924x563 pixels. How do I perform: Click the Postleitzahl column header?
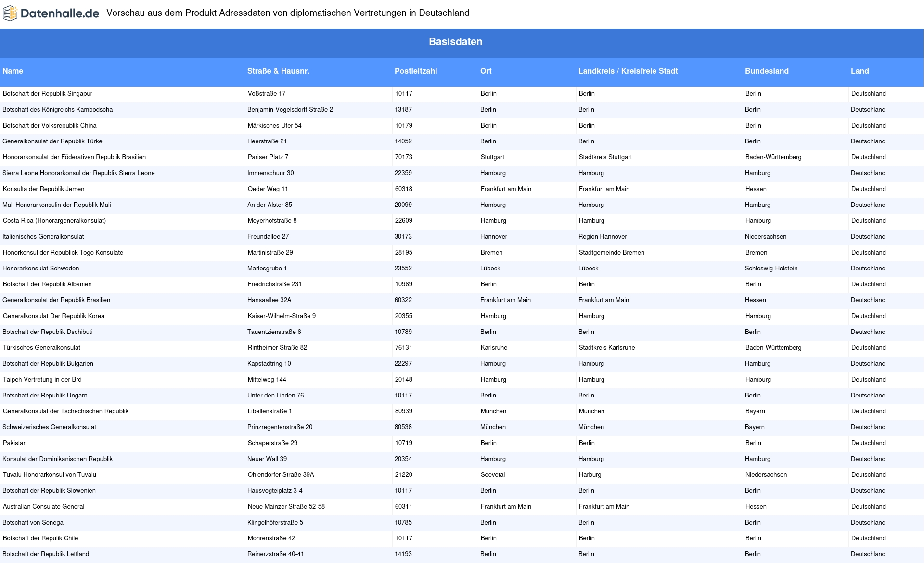click(416, 71)
